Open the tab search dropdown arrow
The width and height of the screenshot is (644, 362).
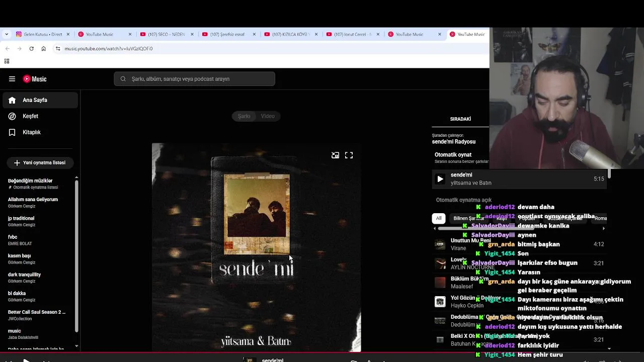point(7,34)
